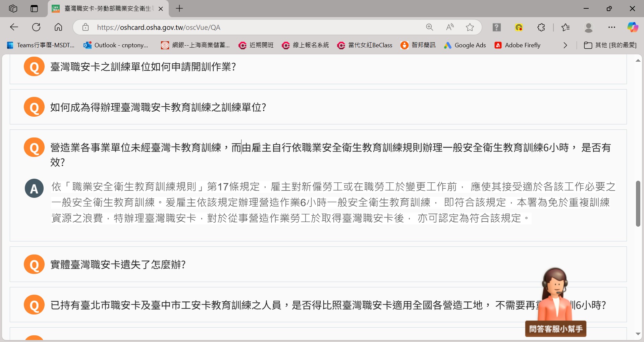Viewport: 644px width, 342px height.
Task: Open Settings and more ellipsis menu
Action: pyautogui.click(x=612, y=27)
